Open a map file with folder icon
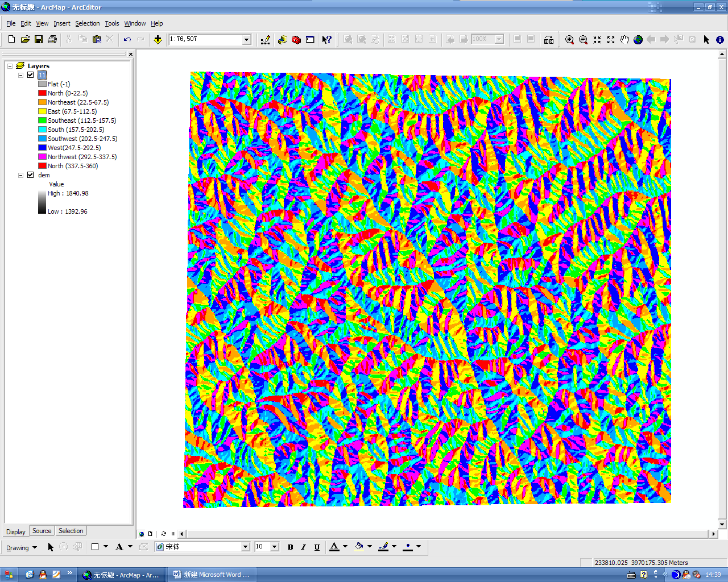Screen dimensions: 728x582 [25, 39]
